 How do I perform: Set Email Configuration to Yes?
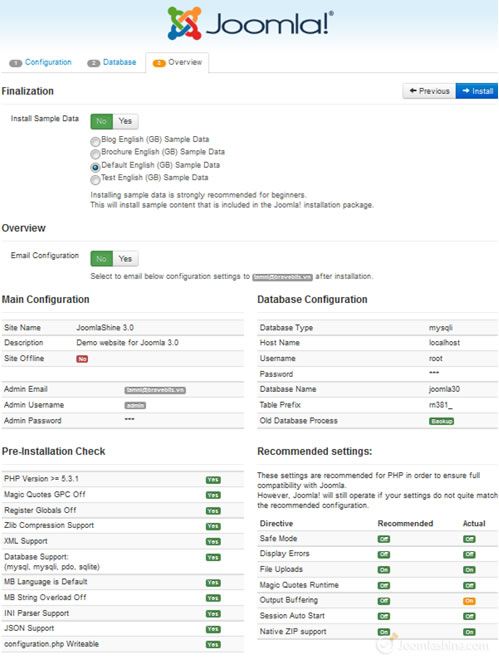125,259
